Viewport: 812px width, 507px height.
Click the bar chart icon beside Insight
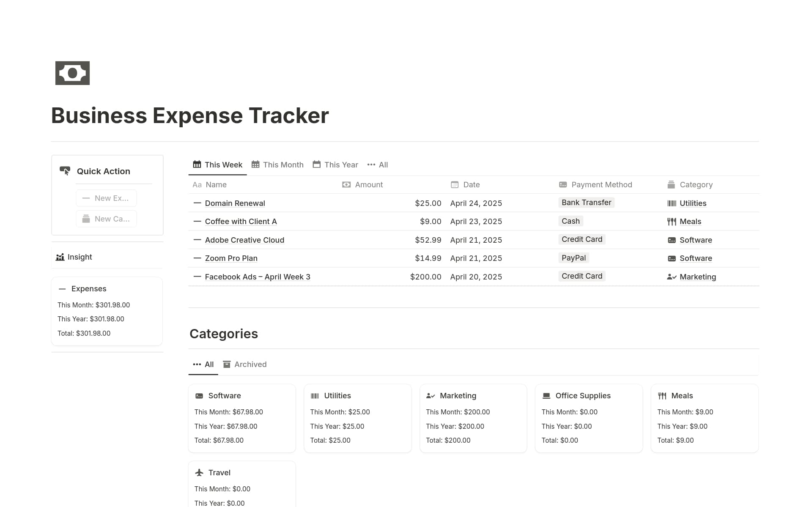60,257
